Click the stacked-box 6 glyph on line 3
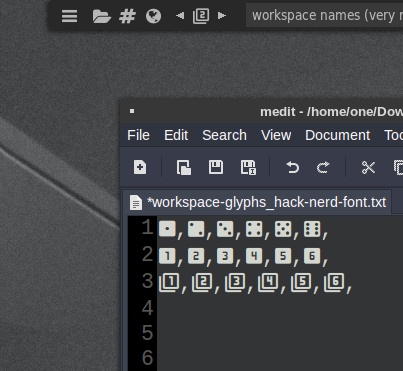Image resolution: width=403 pixels, height=371 pixels. [334, 283]
